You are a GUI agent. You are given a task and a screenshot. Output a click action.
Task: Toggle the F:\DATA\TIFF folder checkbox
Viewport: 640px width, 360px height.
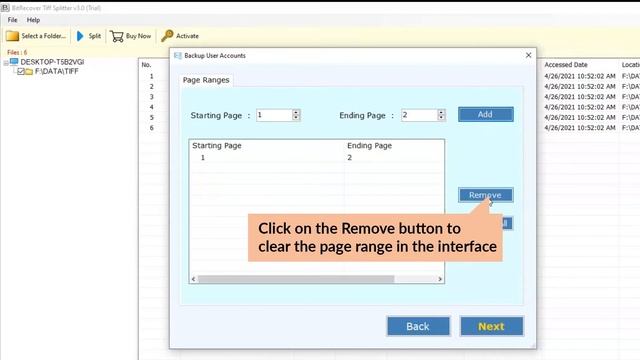click(x=20, y=71)
